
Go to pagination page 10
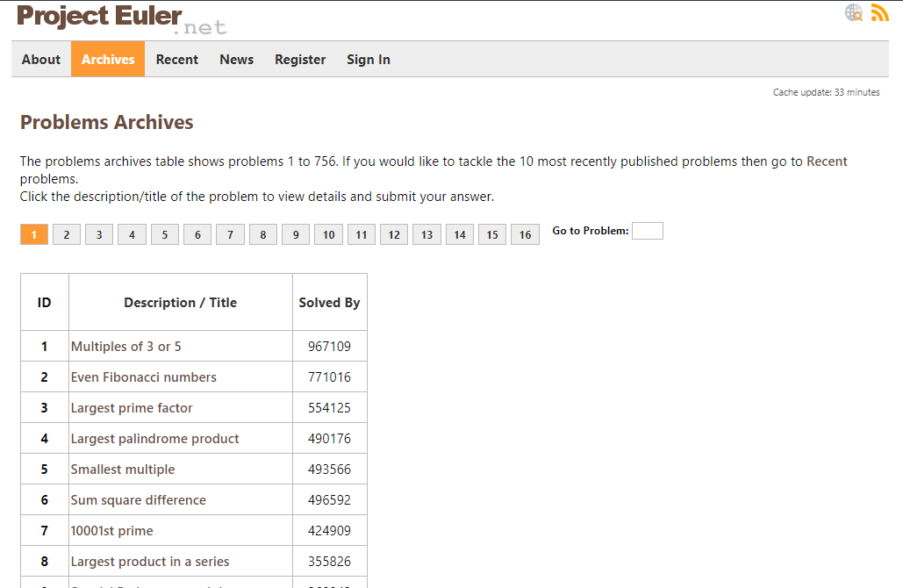coord(329,234)
